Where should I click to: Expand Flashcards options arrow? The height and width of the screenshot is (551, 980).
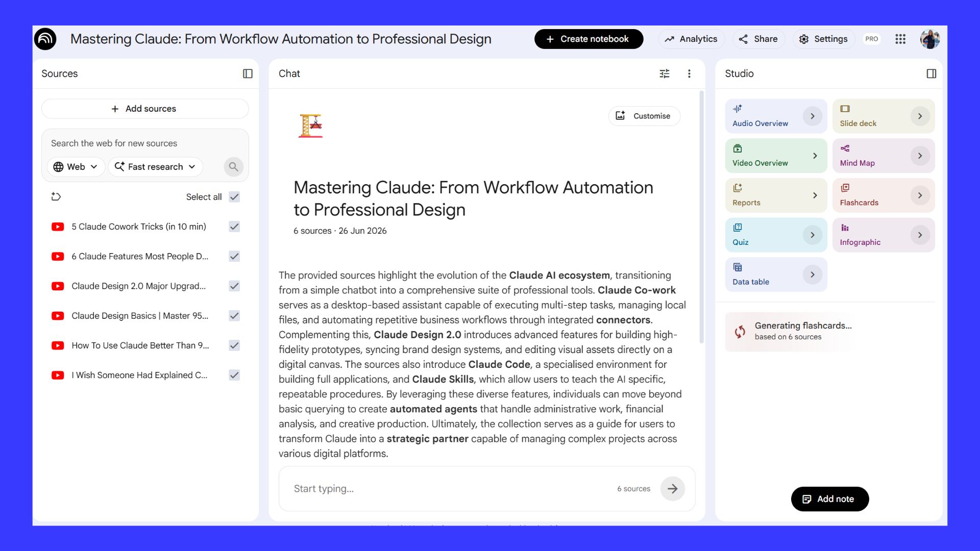click(920, 195)
